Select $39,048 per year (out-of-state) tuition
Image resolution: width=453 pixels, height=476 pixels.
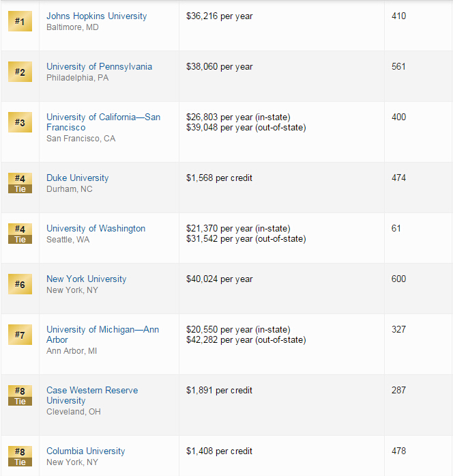pos(246,128)
